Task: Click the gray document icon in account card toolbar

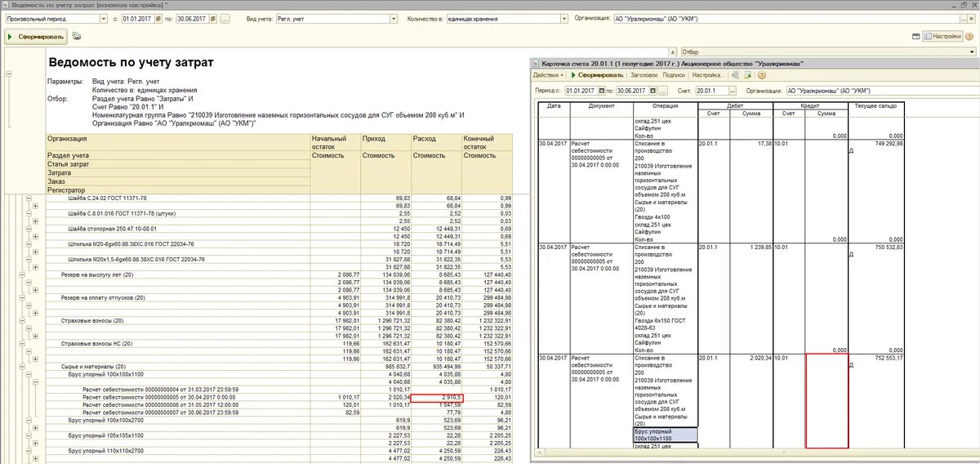Action: [x=736, y=74]
